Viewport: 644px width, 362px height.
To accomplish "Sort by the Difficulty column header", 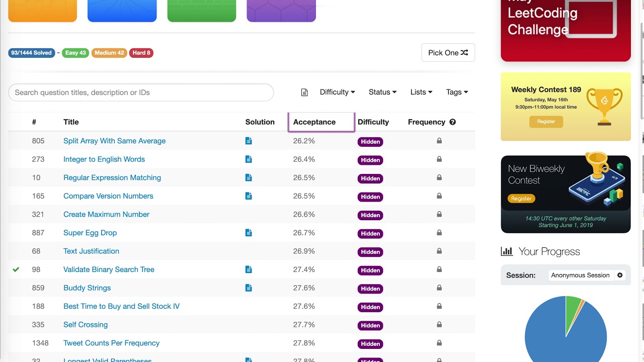I will (373, 122).
